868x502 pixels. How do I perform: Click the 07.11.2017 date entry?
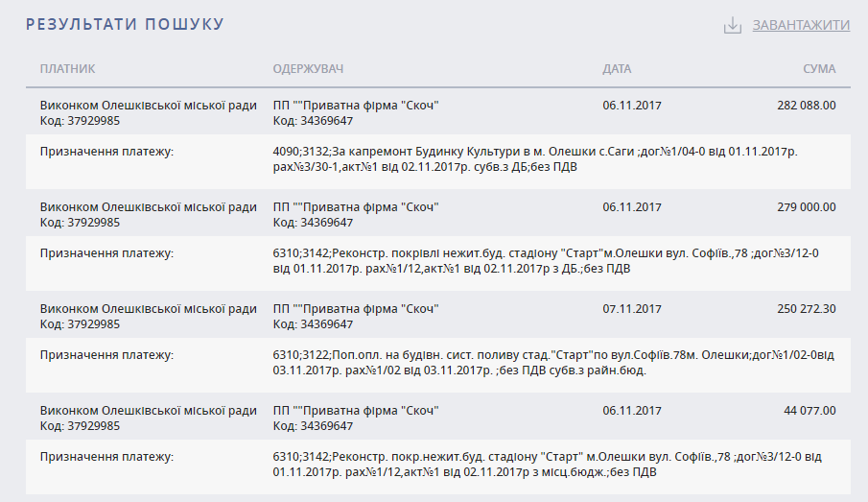[632, 309]
